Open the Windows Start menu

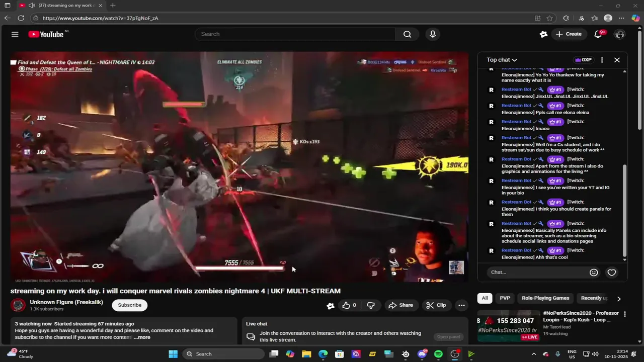point(173,354)
